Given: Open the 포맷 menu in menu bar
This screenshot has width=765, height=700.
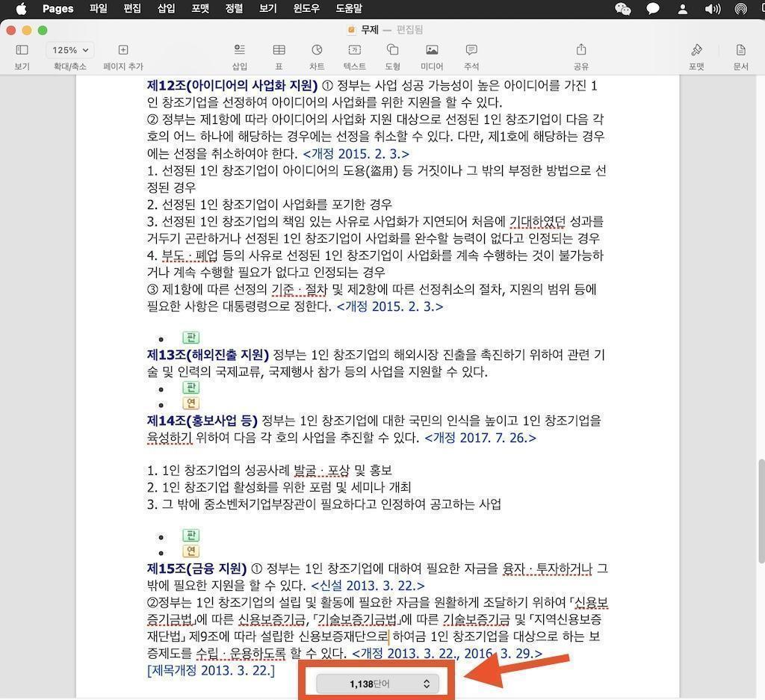Looking at the screenshot, I should 200,8.
